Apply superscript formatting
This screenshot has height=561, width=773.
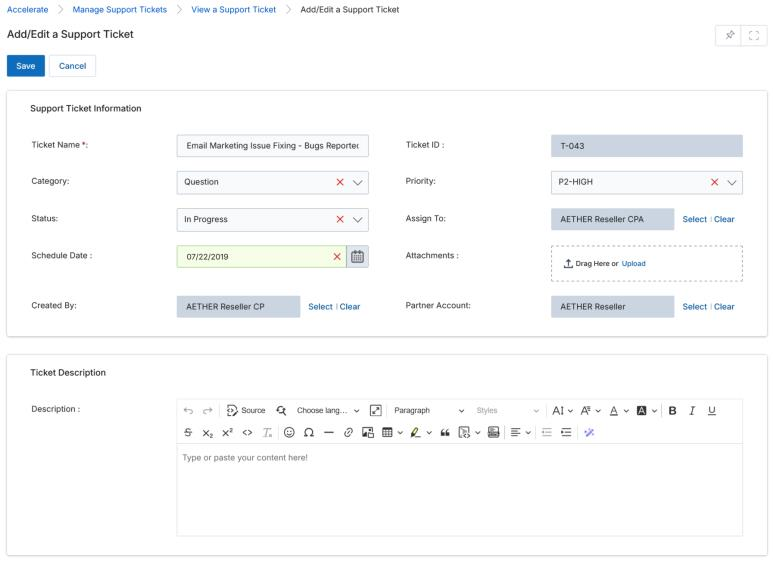click(227, 433)
